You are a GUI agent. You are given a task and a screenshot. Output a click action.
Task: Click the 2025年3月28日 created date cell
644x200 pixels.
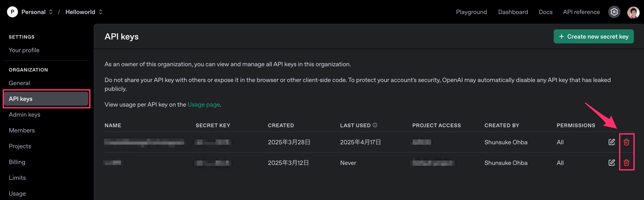click(289, 142)
